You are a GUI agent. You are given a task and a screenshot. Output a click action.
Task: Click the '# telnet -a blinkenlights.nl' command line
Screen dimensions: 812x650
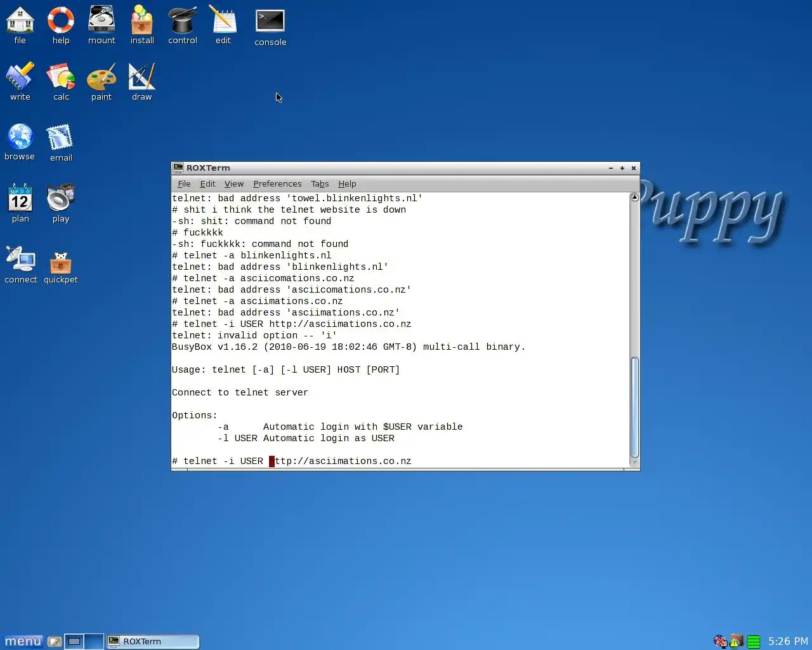click(x=252, y=256)
